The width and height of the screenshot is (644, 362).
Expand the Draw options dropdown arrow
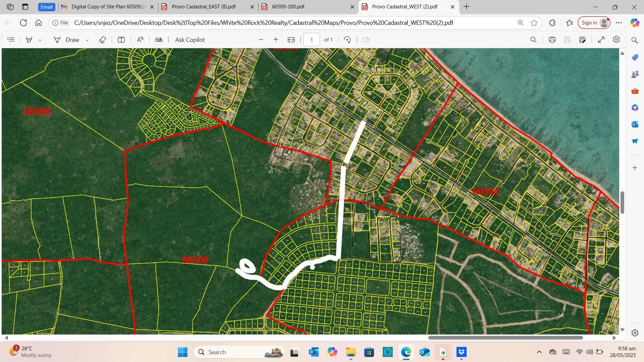pos(87,40)
